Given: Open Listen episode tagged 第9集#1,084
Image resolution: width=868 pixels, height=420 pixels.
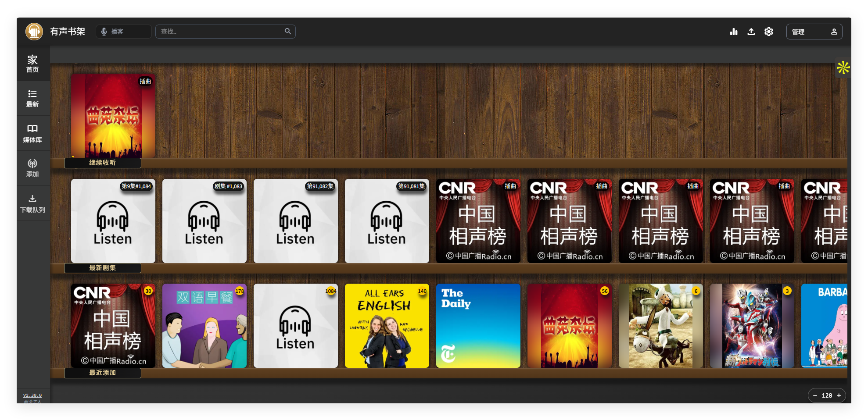Looking at the screenshot, I should tap(113, 221).
